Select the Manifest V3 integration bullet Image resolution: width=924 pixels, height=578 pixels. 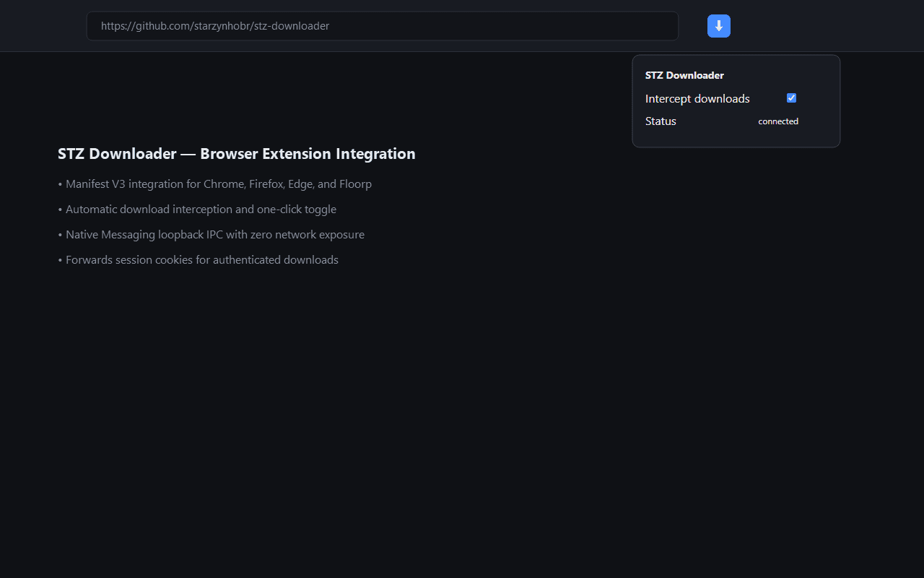point(215,184)
